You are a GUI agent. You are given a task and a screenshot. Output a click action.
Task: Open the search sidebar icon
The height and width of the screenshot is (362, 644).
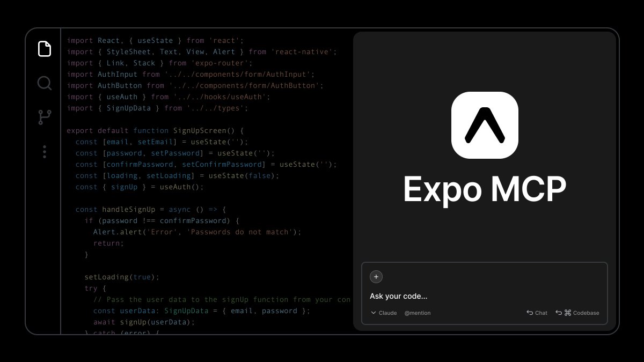45,83
